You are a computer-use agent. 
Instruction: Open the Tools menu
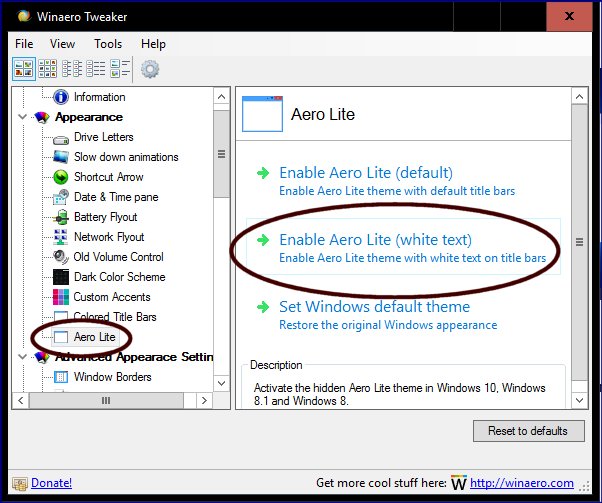(108, 44)
